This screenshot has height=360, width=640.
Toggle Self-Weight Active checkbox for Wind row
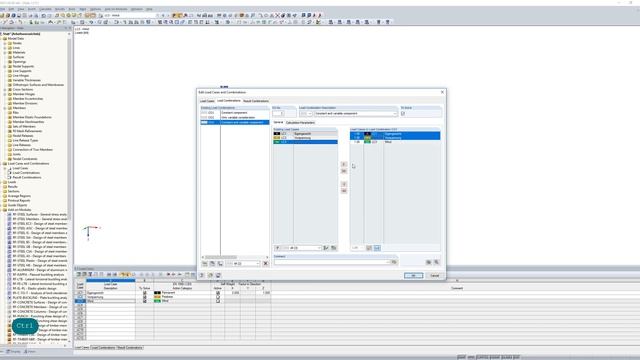(x=218, y=301)
